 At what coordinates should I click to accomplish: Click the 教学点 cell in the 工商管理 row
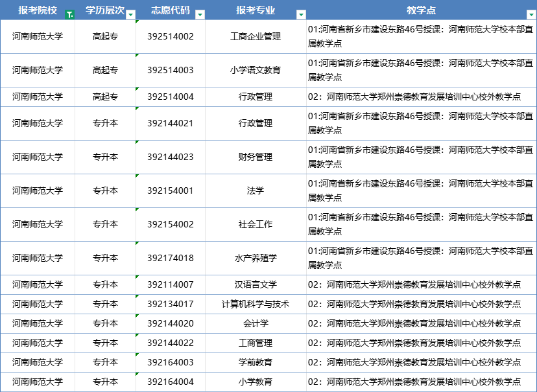pyautogui.click(x=421, y=343)
